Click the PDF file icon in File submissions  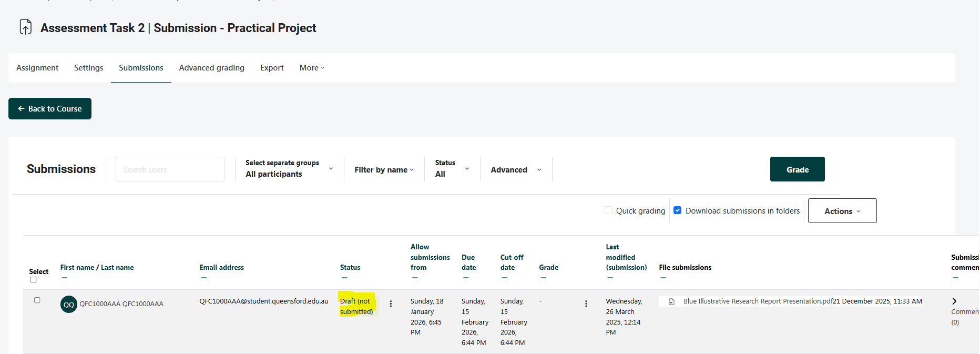click(671, 302)
